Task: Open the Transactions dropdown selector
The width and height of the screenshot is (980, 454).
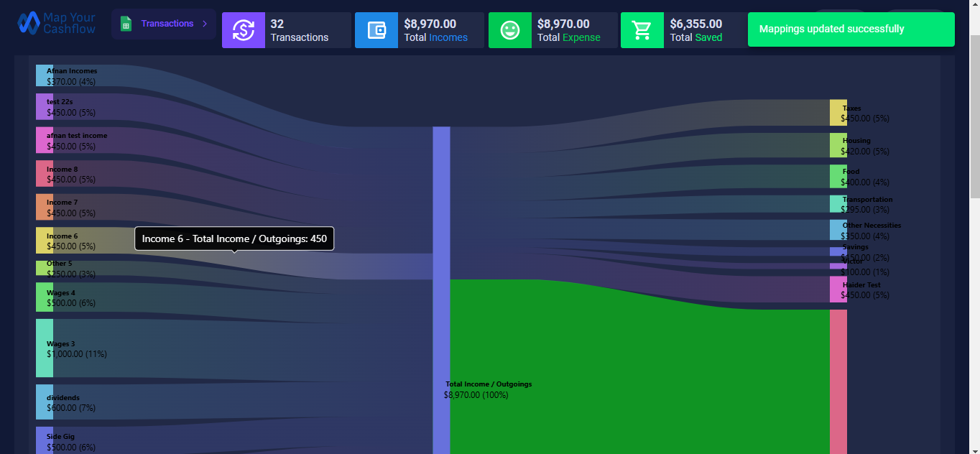Action: point(164,24)
